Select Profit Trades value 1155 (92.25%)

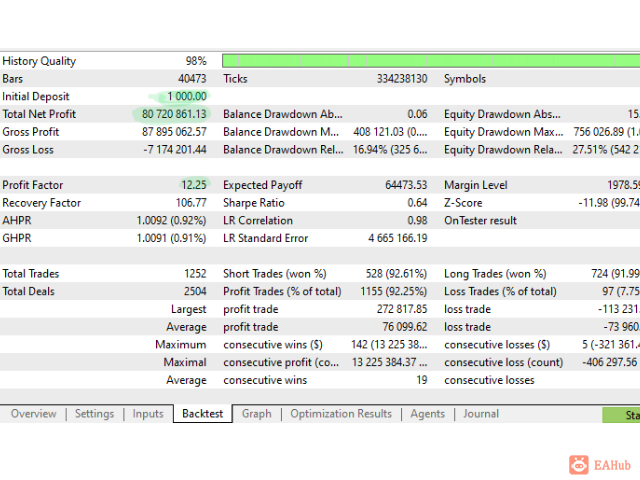[393, 291]
